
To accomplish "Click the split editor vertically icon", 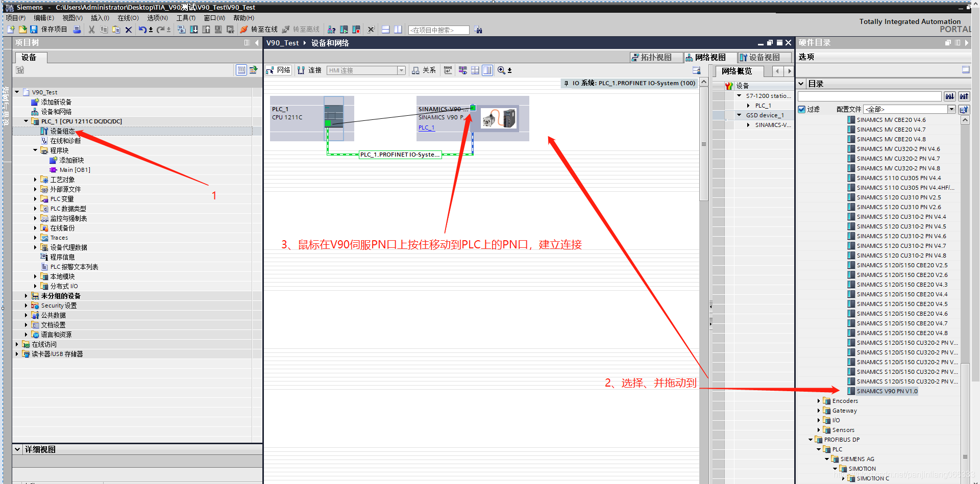I will 398,30.
